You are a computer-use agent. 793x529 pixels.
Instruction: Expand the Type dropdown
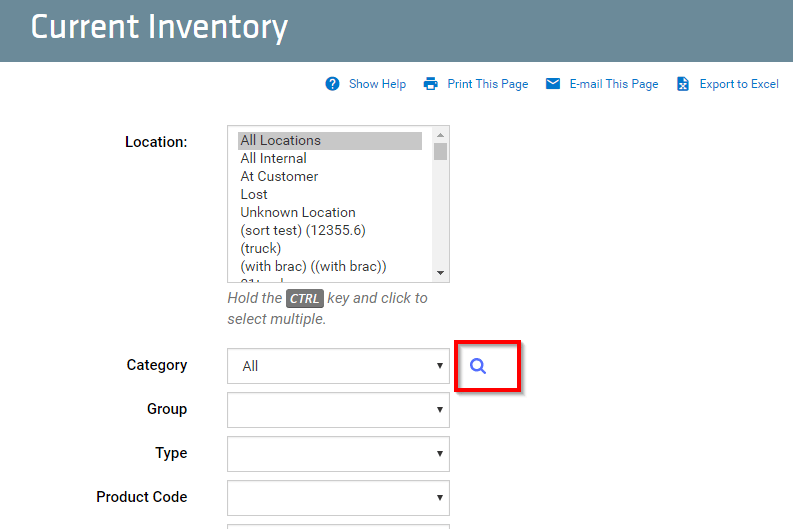coord(338,454)
